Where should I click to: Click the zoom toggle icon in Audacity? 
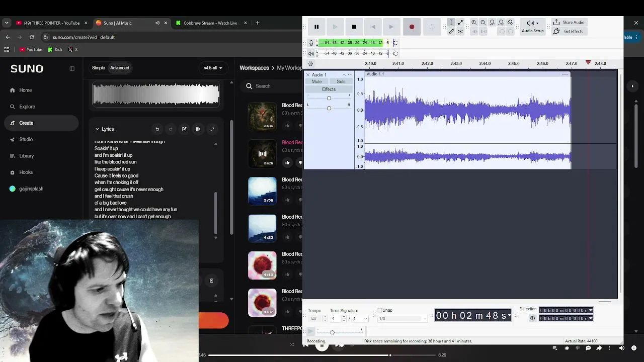coord(510,23)
